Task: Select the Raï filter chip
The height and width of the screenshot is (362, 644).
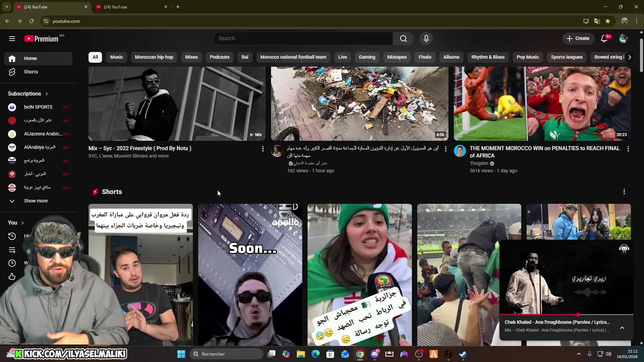Action: click(x=245, y=57)
